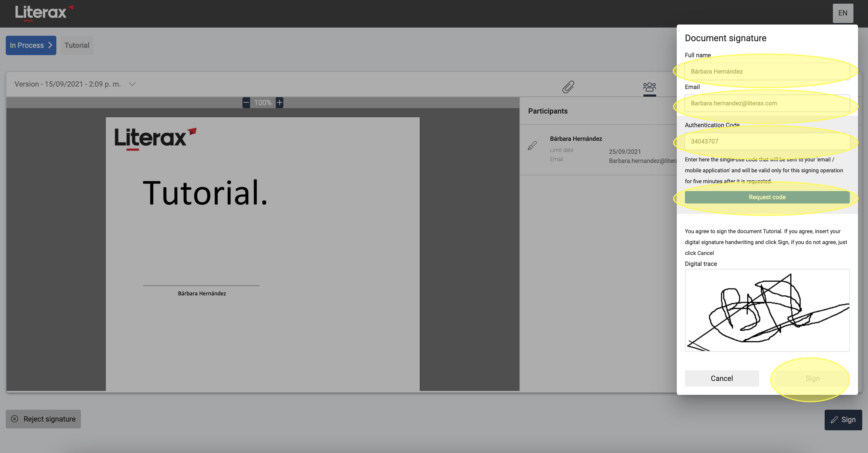Select participant name Bárbara Hernández
Viewport: 868px width, 453px height.
576,139
